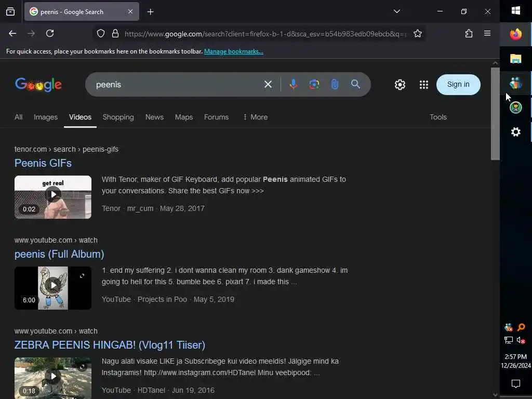Open the Extensions puzzle icon

(469, 33)
